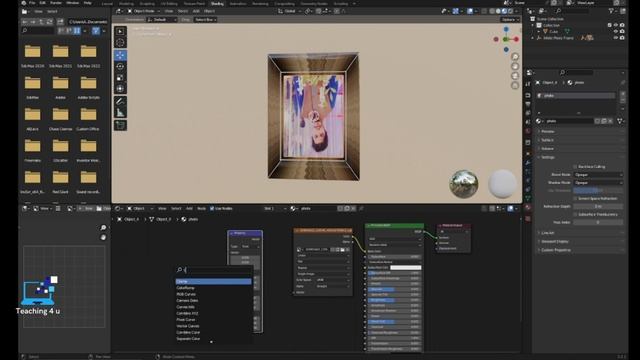Disable Collection render camera icon
Screen dimensions: 640x360
622,25
